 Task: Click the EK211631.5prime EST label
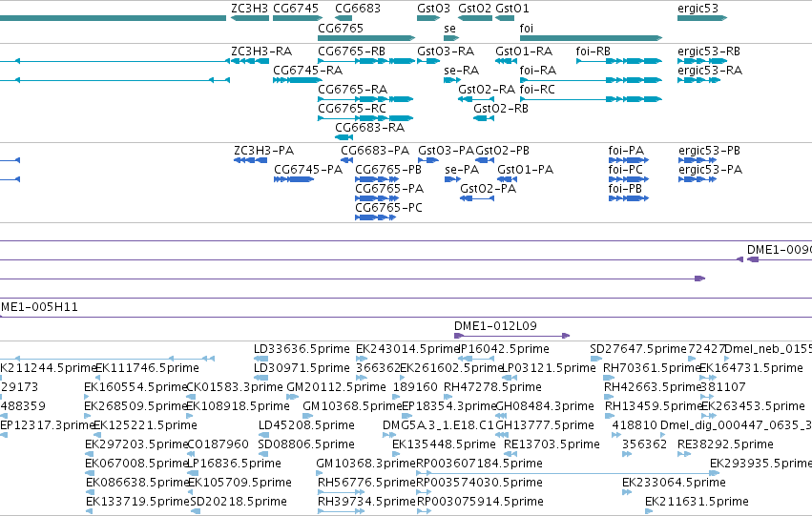[697, 502]
